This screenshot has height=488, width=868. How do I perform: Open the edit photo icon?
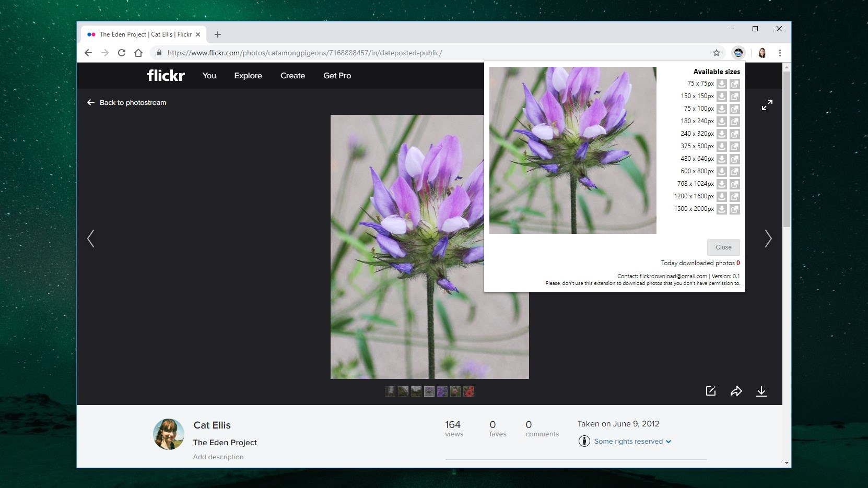click(x=710, y=391)
